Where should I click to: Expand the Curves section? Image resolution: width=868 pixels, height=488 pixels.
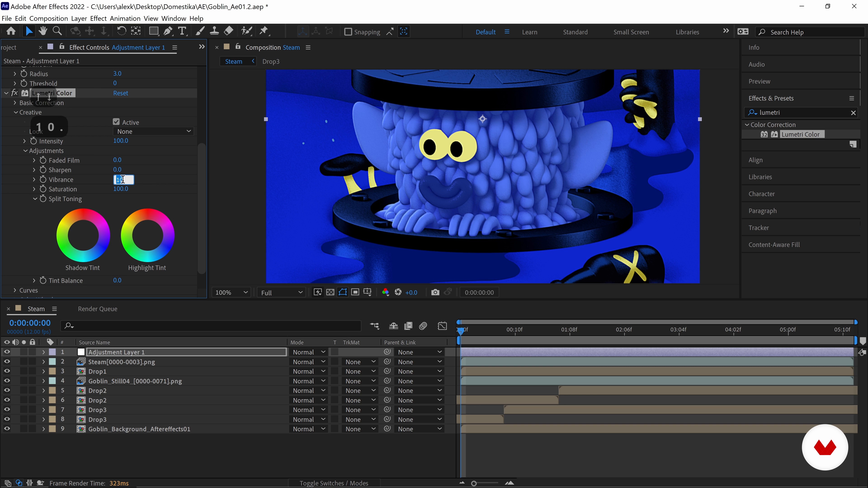coord(15,290)
